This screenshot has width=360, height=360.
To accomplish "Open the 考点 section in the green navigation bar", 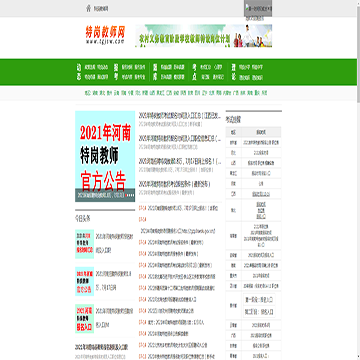I will 194,72.
